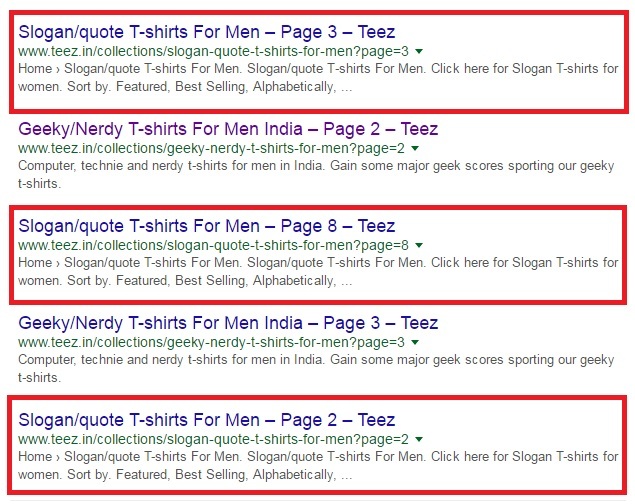Select the green URL ending in geeky-nerdy-t-shirts-for-men?page=3
Image resolution: width=635 pixels, height=504 pixels.
click(211, 342)
